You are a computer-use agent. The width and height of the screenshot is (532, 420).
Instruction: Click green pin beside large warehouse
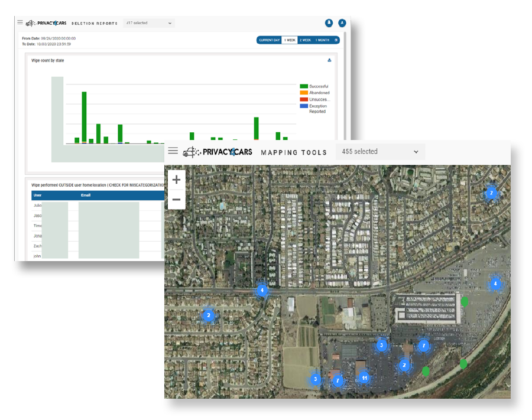click(x=465, y=301)
